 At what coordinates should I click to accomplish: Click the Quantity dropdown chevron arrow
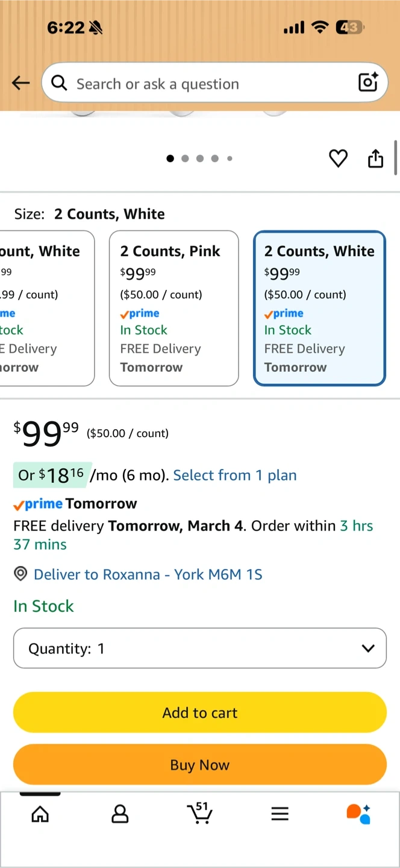(367, 649)
